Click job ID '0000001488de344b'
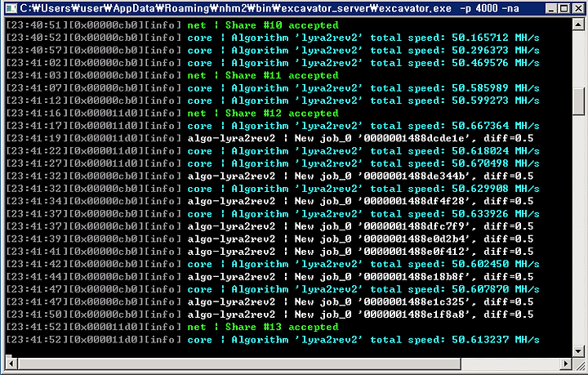588x375 pixels. tap(414, 176)
